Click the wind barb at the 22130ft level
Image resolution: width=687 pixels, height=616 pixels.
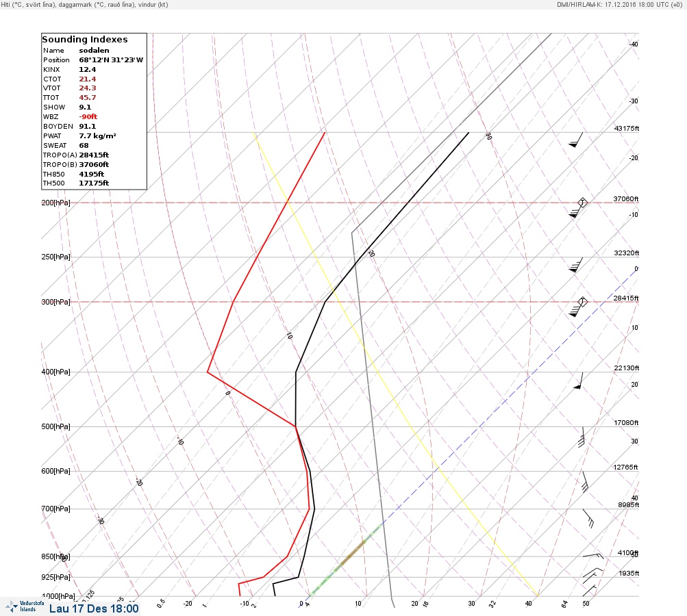click(578, 381)
